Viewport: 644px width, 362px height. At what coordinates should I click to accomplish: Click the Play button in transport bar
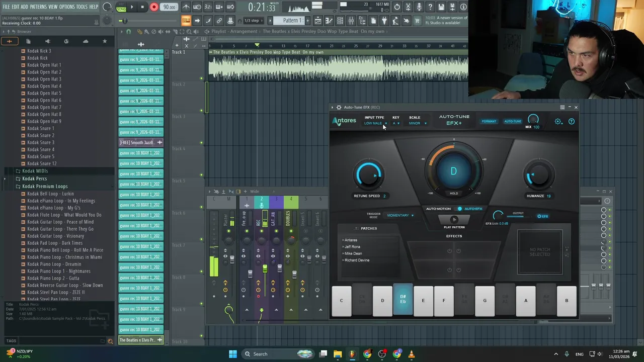tap(132, 7)
